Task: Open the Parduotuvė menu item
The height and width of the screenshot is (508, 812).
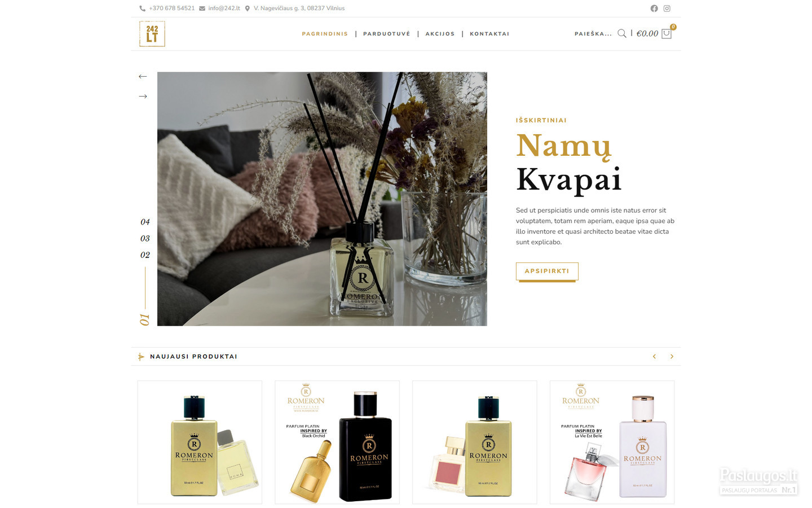Action: [387, 34]
